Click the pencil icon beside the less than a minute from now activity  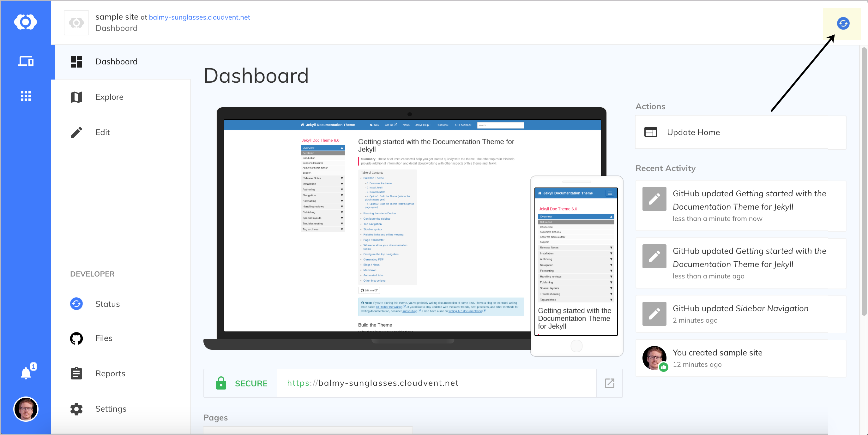[654, 199]
